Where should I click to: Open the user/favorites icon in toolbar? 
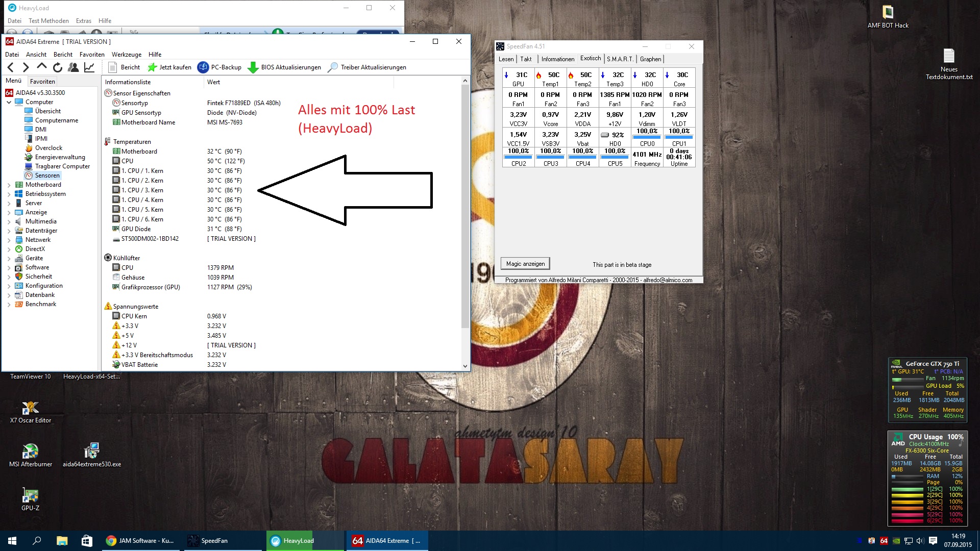73,67
